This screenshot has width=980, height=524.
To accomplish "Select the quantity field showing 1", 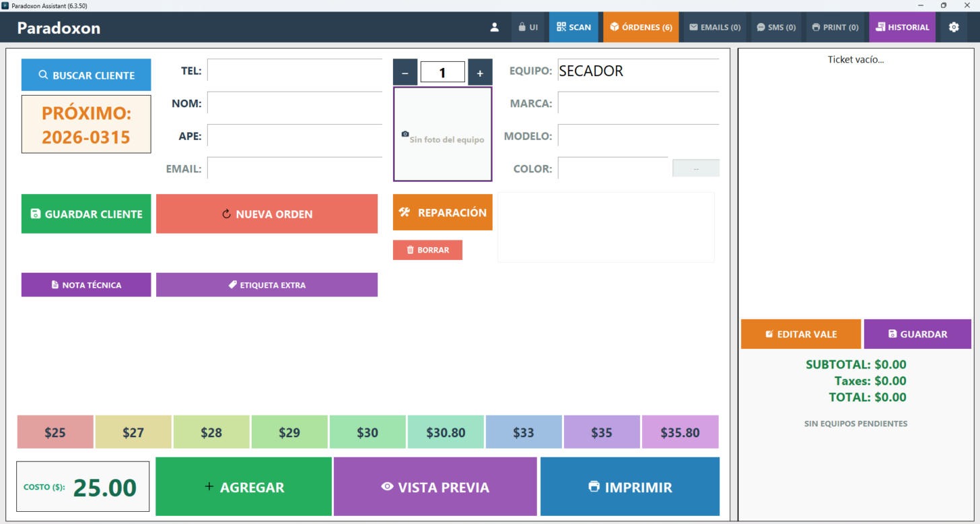I will (x=442, y=72).
